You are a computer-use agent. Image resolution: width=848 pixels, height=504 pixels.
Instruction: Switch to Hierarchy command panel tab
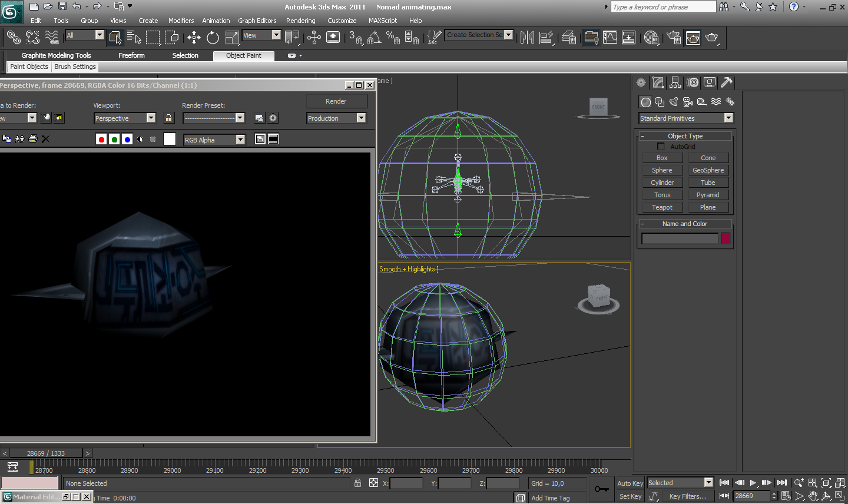tap(675, 82)
